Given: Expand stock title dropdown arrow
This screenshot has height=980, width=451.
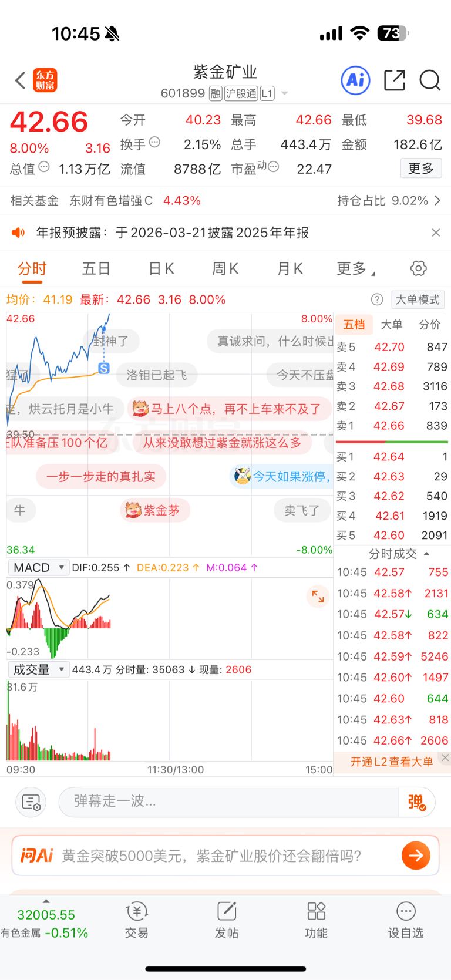Looking at the screenshot, I should (285, 93).
